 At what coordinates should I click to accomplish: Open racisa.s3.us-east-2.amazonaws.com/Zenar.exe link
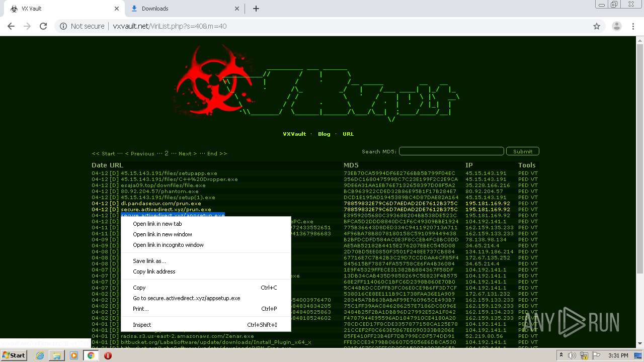[187, 336]
